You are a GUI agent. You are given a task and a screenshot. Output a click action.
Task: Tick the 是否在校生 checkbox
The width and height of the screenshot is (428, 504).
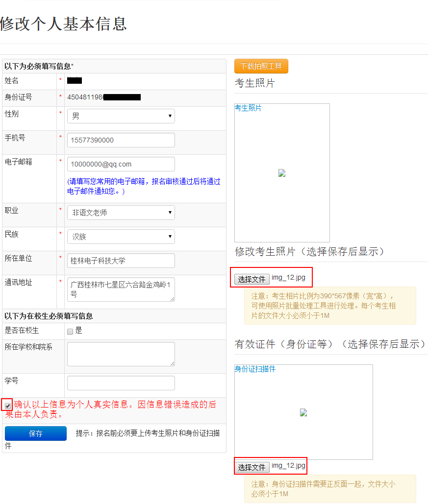[x=70, y=332]
